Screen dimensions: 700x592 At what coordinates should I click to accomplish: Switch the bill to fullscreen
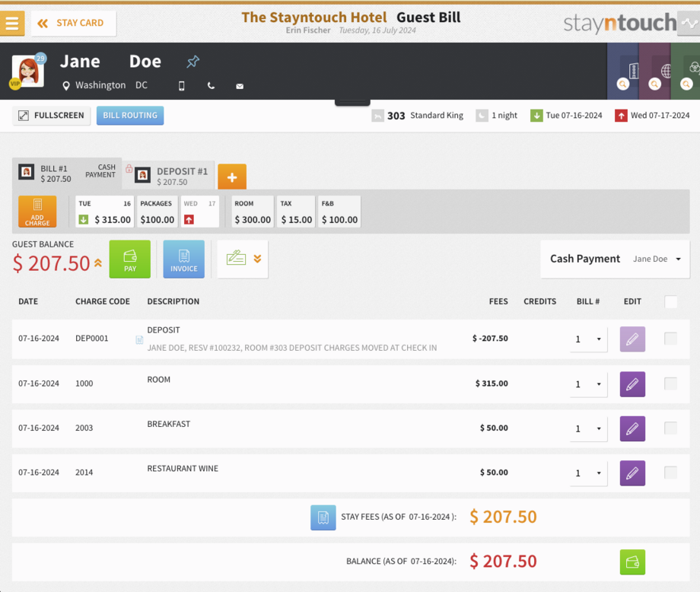[x=51, y=116]
